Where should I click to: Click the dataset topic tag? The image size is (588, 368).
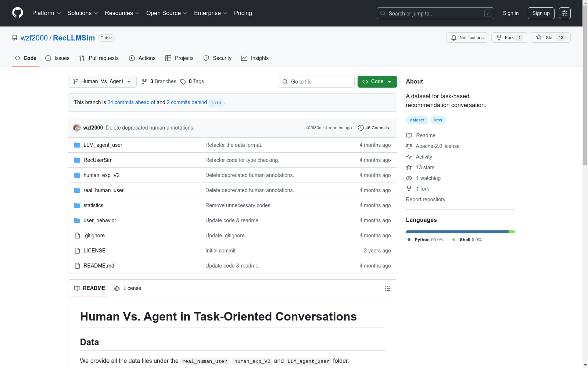(417, 120)
